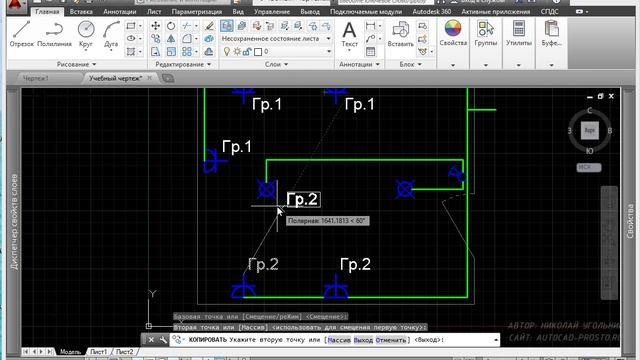
Task: Toggle layer 0 lock icon
Action: click(x=247, y=52)
